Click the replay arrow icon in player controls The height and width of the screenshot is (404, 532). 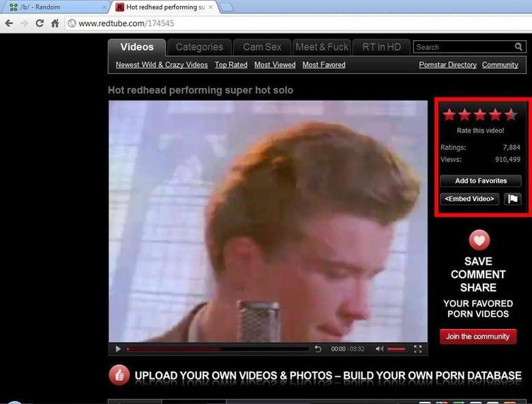coord(318,349)
